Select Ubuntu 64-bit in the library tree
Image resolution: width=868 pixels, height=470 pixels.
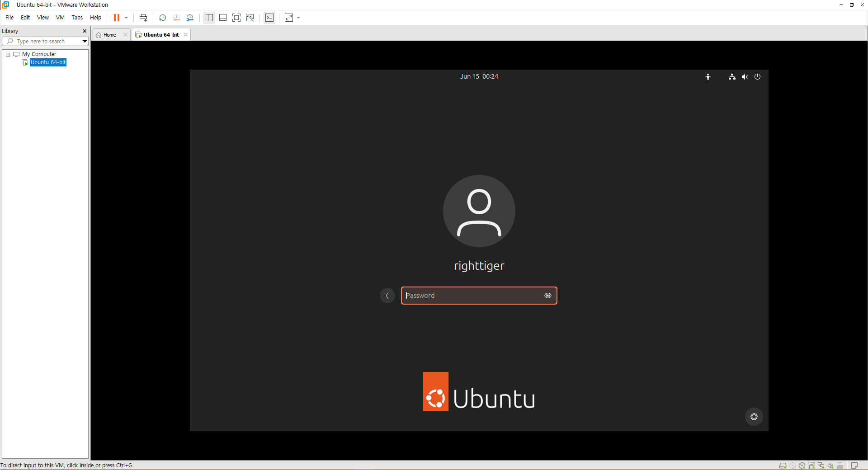point(48,62)
